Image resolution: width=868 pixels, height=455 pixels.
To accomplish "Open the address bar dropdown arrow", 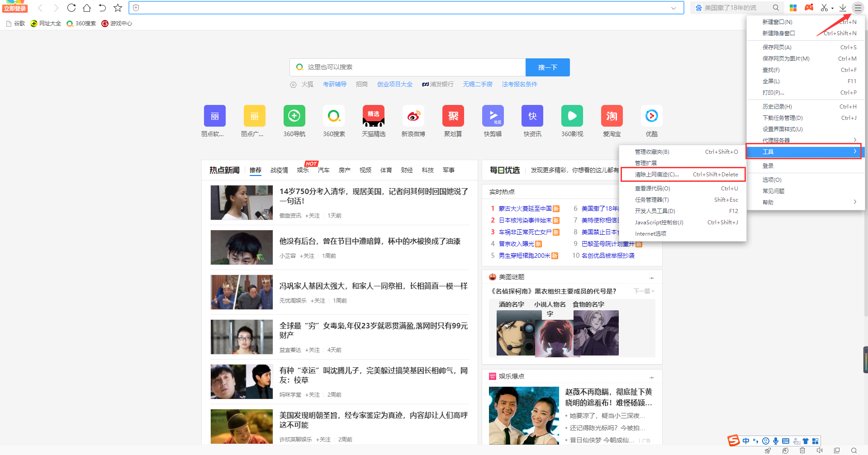I will tap(674, 8).
